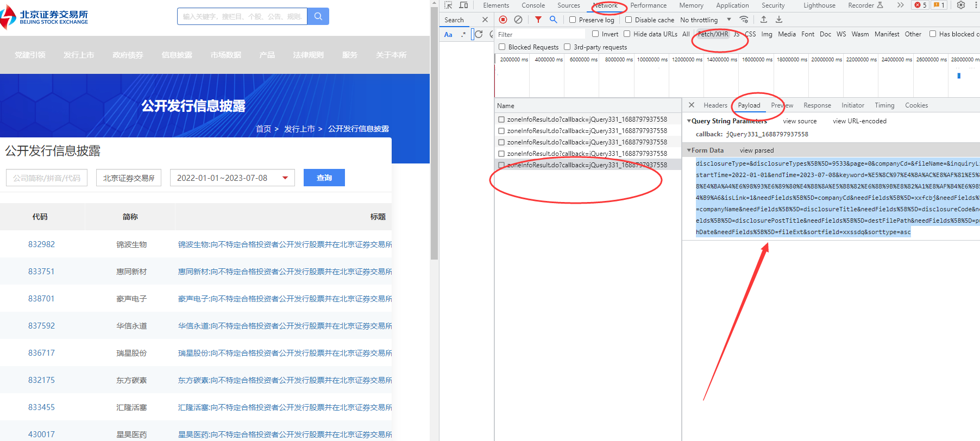
Task: Open the red errors count badge
Action: click(x=921, y=5)
